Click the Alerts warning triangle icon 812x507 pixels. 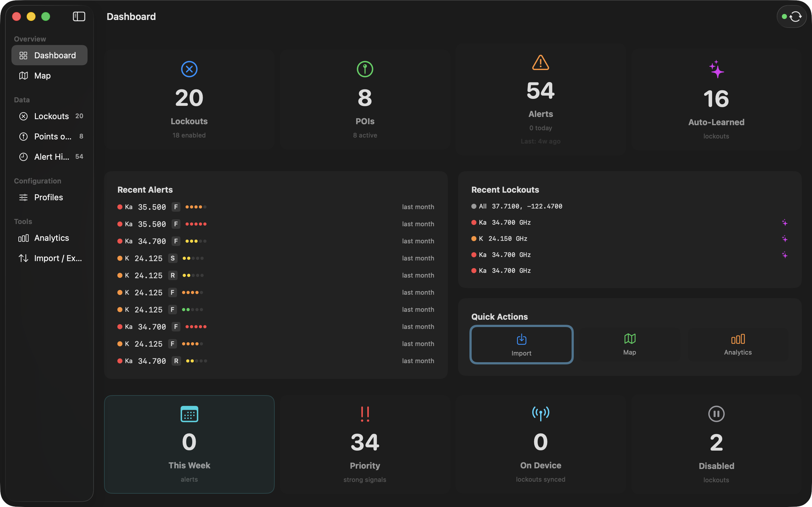[540, 62]
